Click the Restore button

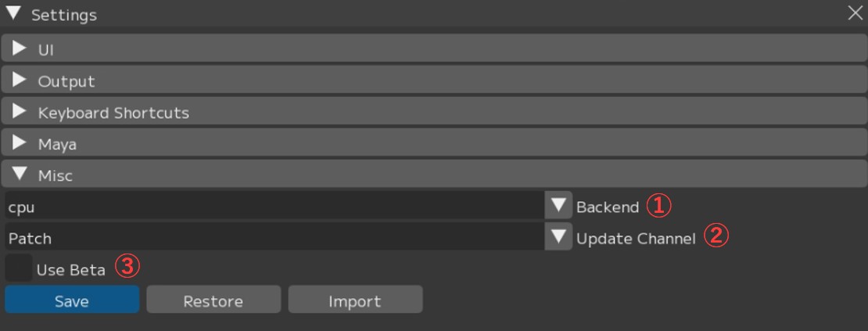coord(213,300)
